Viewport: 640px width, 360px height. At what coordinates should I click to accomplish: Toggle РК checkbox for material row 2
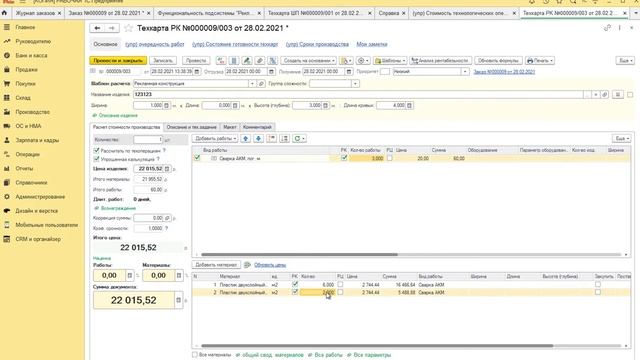[295, 292]
